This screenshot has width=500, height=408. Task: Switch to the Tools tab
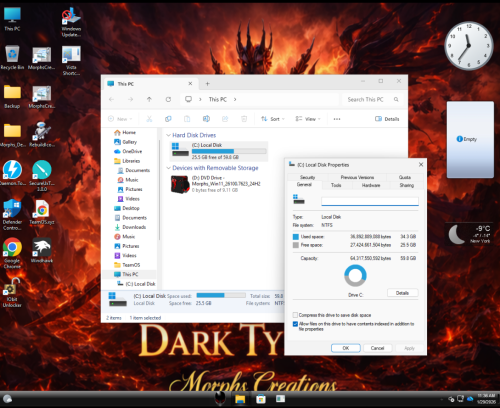(x=336, y=185)
